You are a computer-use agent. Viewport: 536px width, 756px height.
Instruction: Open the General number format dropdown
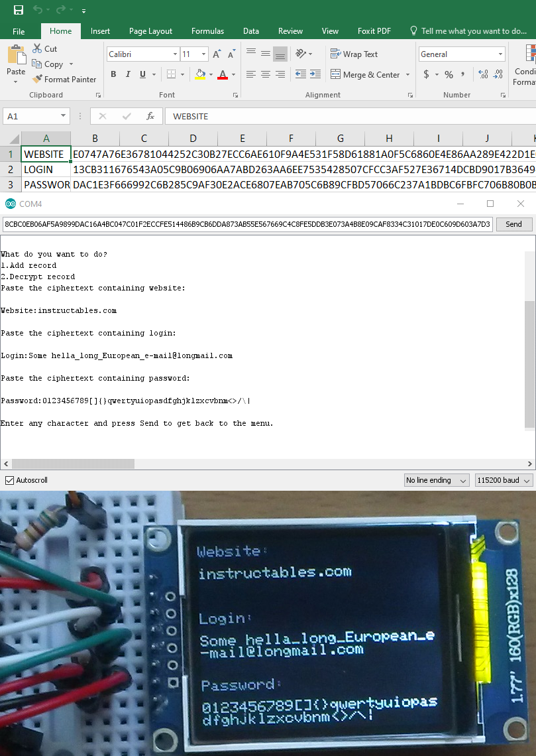point(500,54)
